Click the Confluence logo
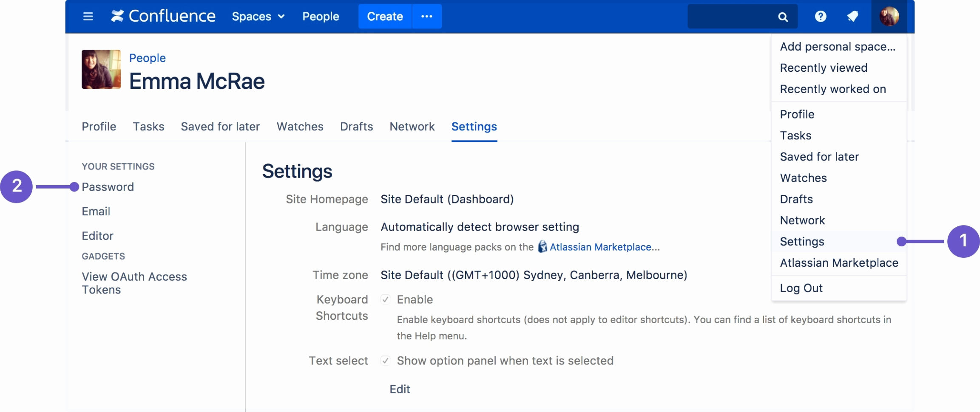The height and width of the screenshot is (412, 980). (x=163, y=16)
